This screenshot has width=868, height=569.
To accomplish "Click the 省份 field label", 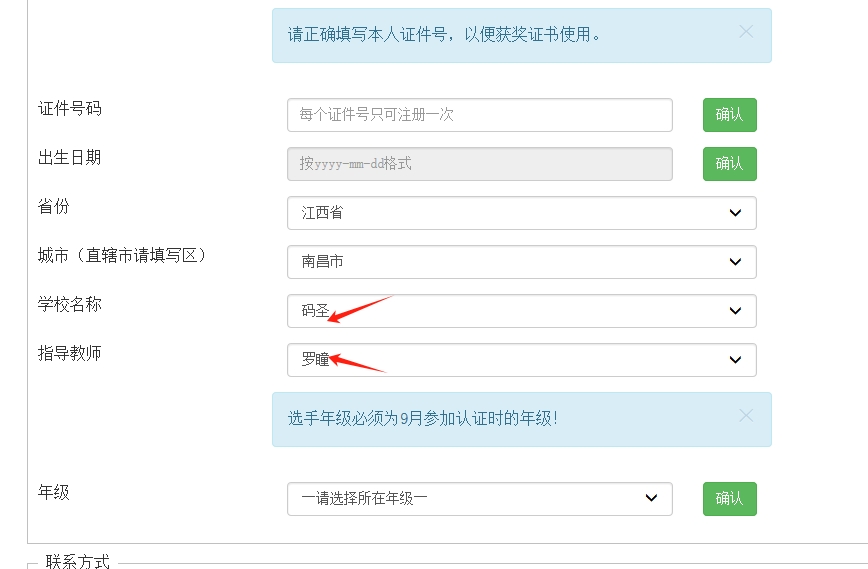I will (x=54, y=206).
